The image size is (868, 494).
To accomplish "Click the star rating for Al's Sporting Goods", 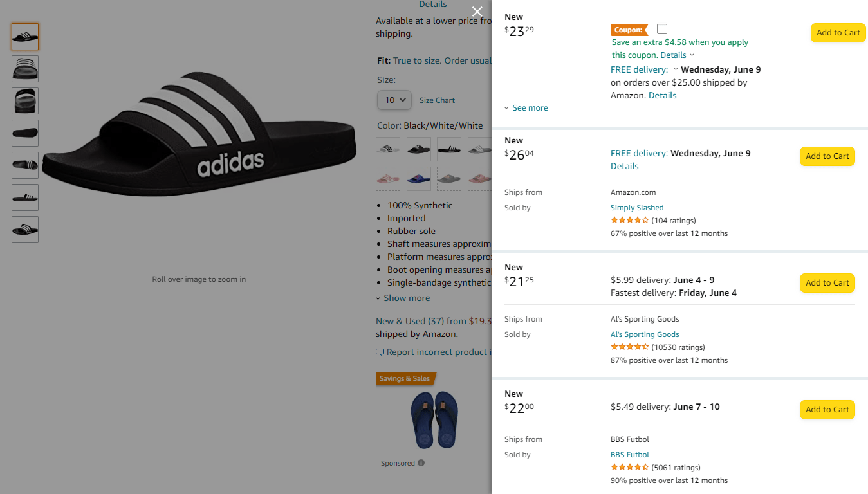I will 629,347.
